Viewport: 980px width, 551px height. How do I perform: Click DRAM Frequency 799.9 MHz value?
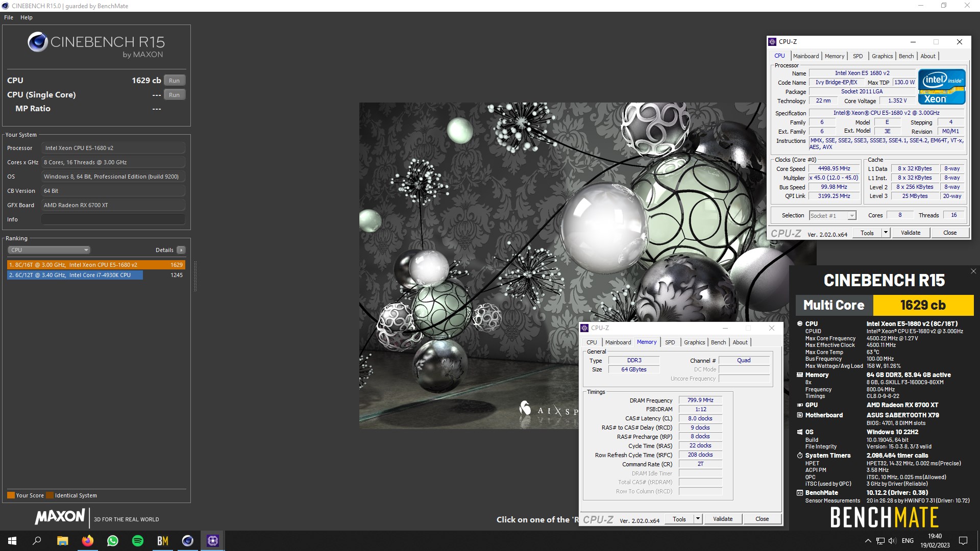click(700, 400)
